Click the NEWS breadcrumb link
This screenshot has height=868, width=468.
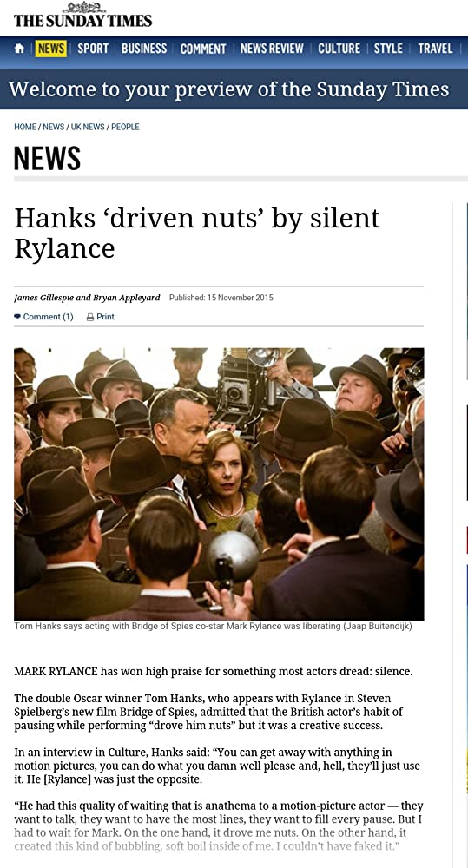coord(54,127)
